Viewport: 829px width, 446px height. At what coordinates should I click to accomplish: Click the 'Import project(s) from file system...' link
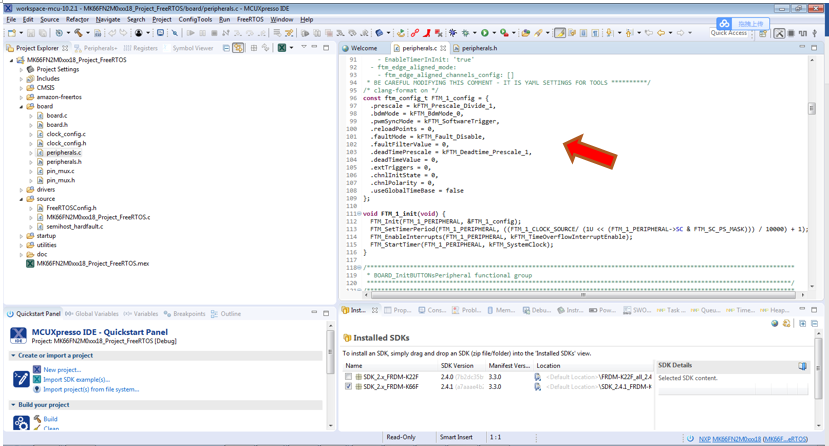[x=91, y=389]
